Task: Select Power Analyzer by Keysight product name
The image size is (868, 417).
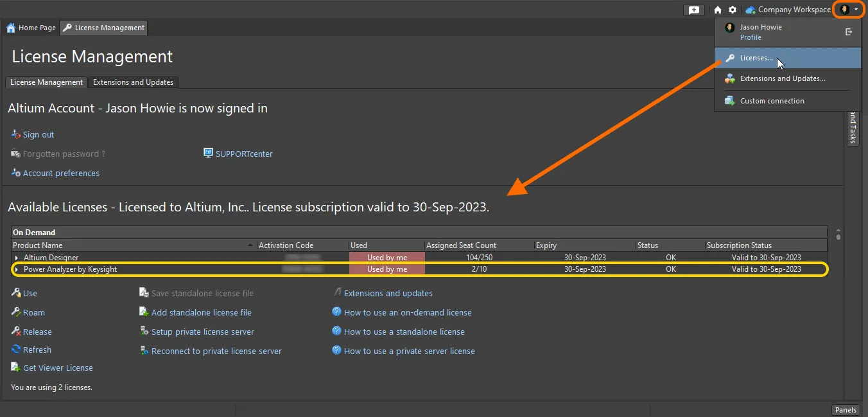Action: pyautogui.click(x=70, y=269)
